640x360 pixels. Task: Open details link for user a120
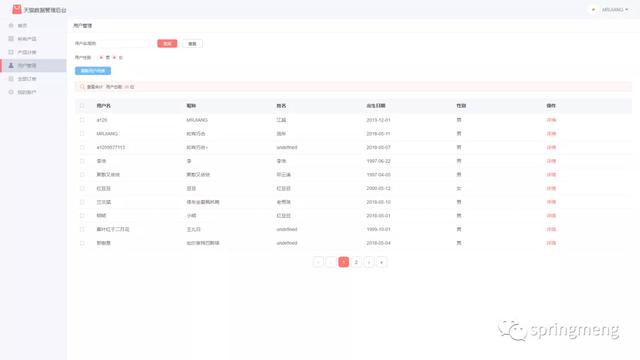point(551,120)
